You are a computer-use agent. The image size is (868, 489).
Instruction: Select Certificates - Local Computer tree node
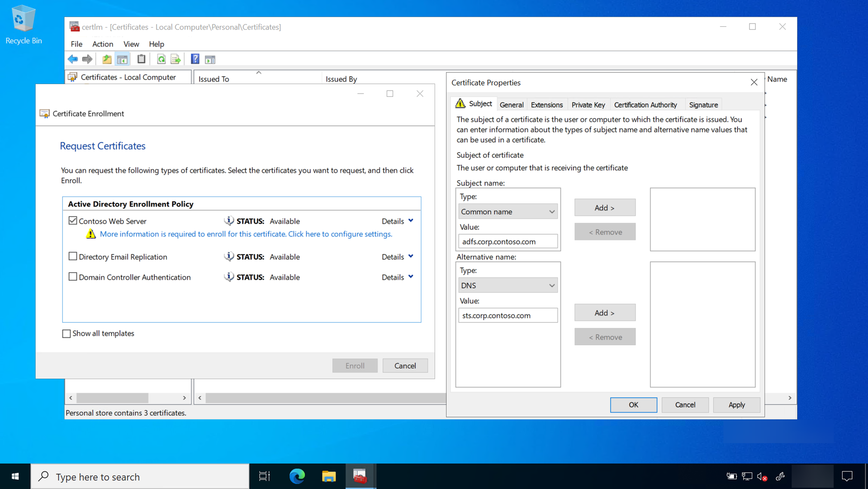click(x=128, y=77)
